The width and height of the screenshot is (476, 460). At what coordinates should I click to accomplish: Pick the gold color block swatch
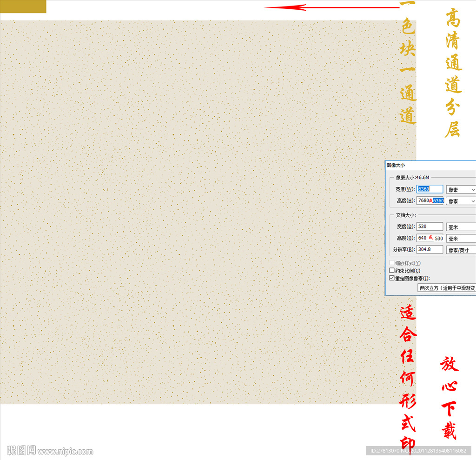(23, 7)
